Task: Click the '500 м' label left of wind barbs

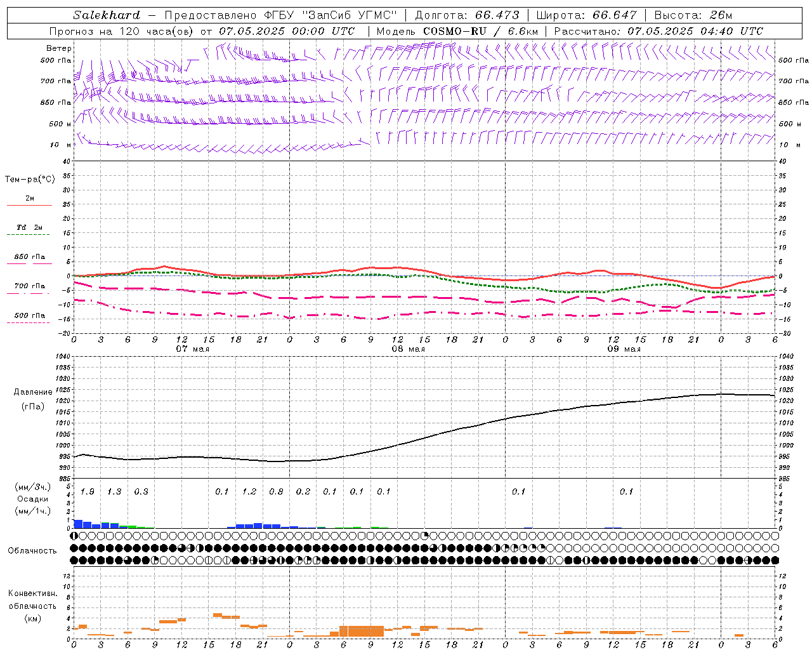Action: pos(60,124)
